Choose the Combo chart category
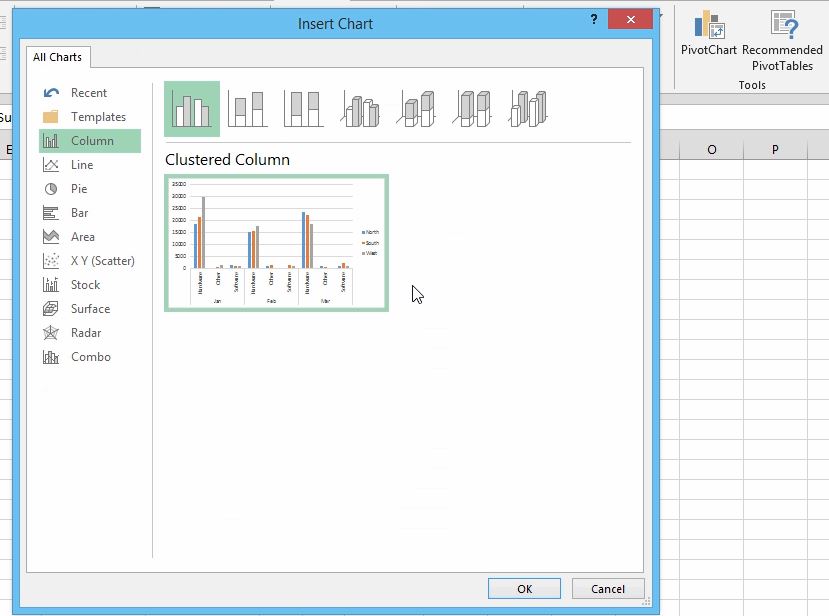Viewport: 829px width, 616px height. [90, 357]
